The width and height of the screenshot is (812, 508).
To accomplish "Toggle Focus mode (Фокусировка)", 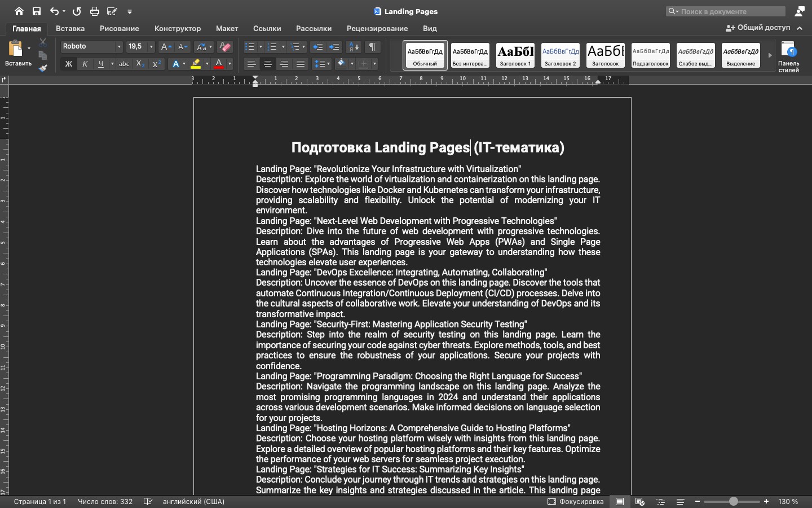I will coord(575,501).
